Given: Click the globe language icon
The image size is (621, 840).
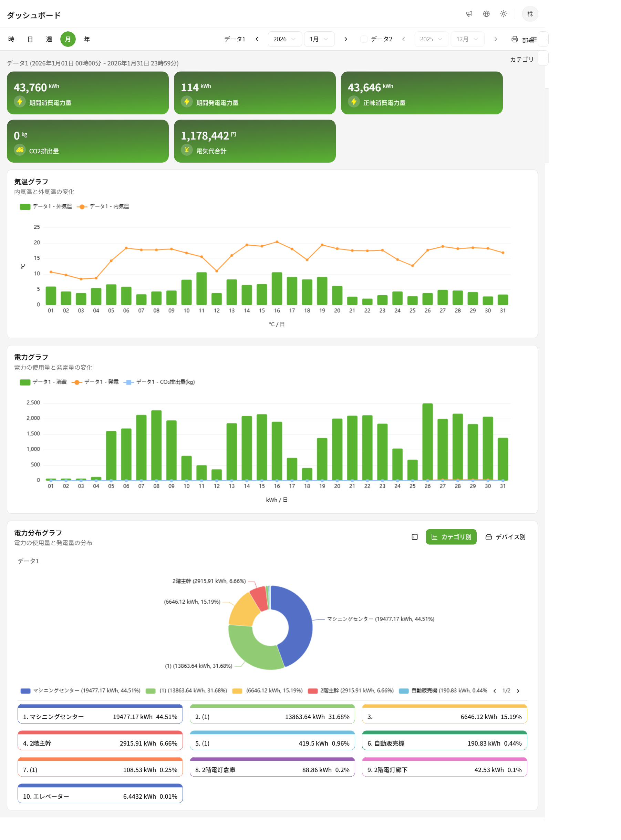Looking at the screenshot, I should tap(486, 14).
